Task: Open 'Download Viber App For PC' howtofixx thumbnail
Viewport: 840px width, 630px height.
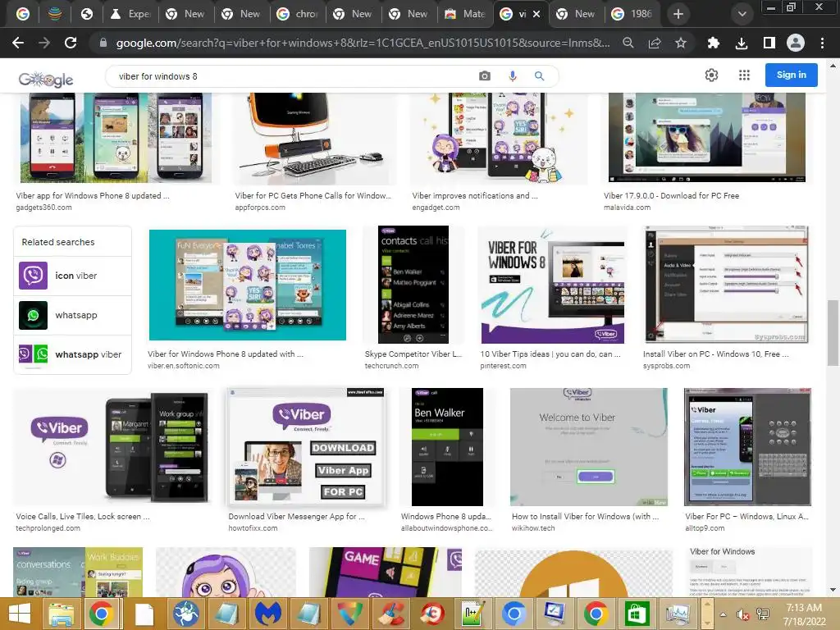Action: [307, 447]
